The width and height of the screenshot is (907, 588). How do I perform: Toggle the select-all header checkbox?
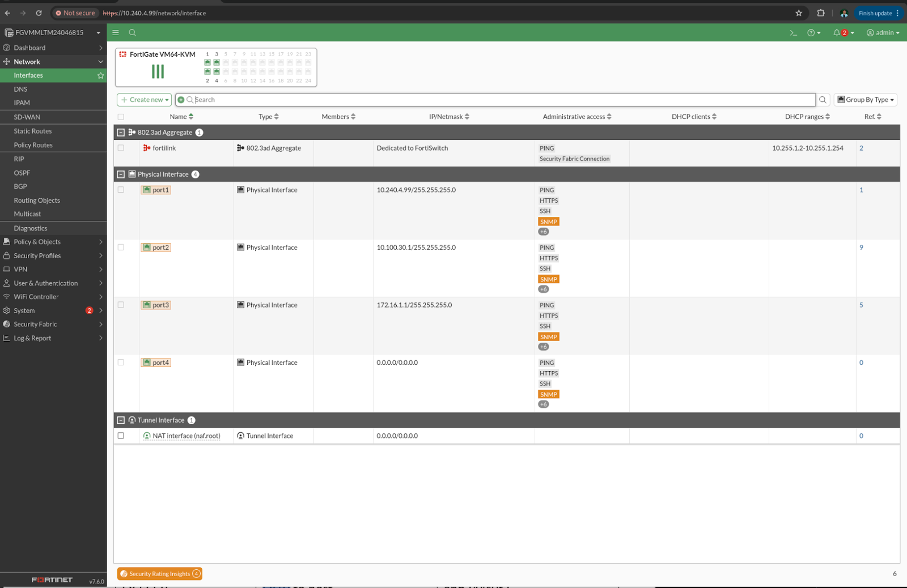tap(121, 117)
